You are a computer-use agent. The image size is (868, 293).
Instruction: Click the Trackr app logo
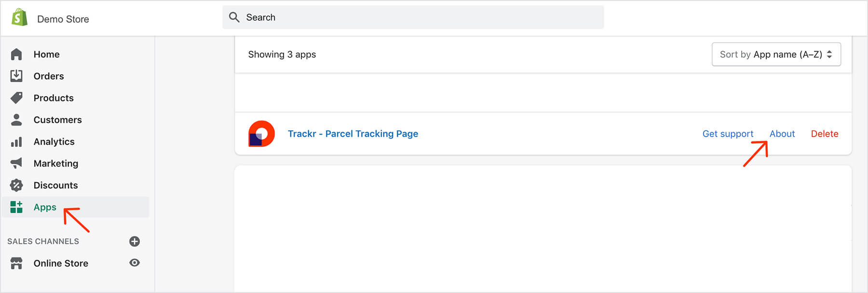[261, 134]
